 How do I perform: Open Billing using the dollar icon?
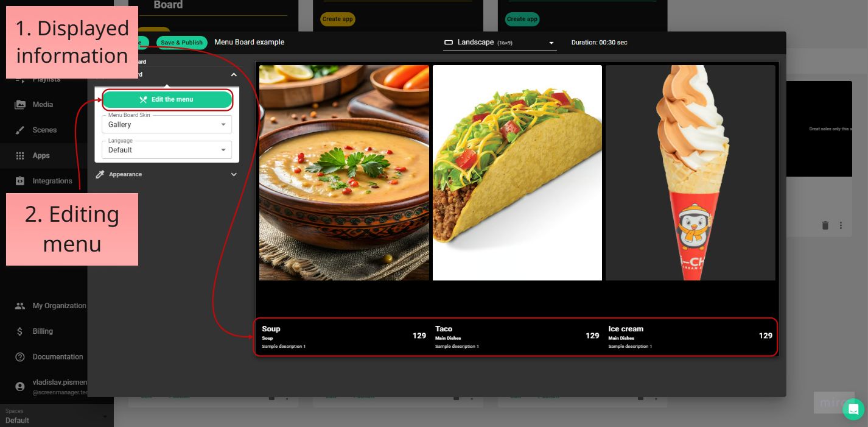click(x=21, y=331)
